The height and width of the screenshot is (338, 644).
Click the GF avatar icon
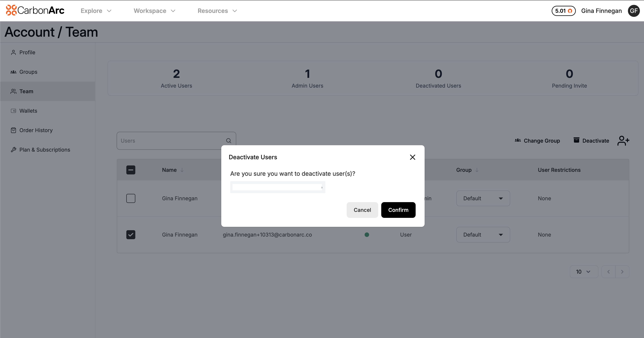click(x=634, y=11)
